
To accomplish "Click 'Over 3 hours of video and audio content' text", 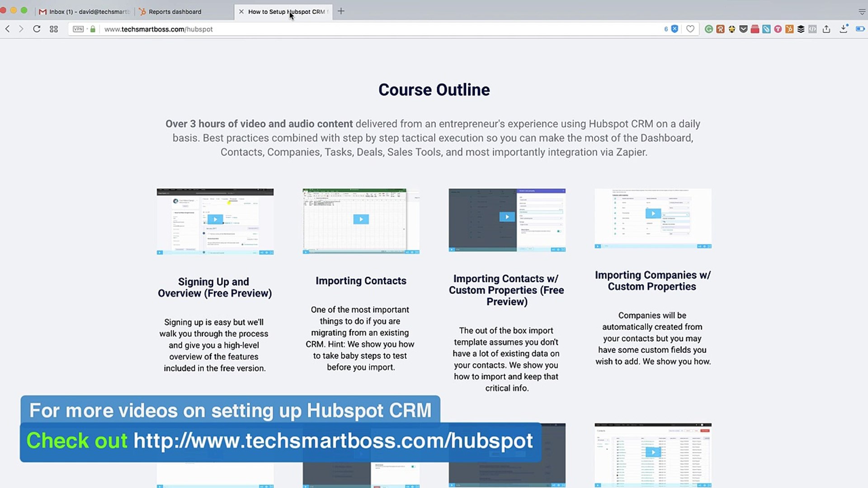I will (x=259, y=124).
